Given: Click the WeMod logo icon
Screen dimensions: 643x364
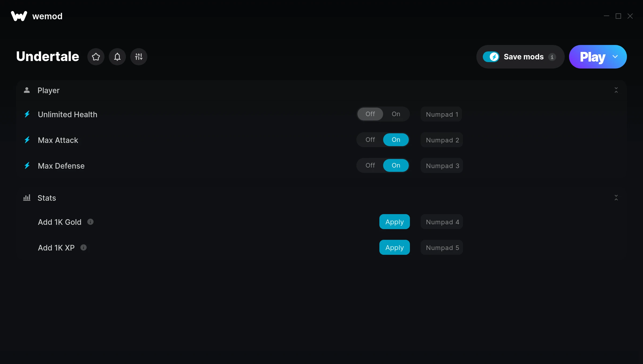Looking at the screenshot, I should click(x=19, y=16).
